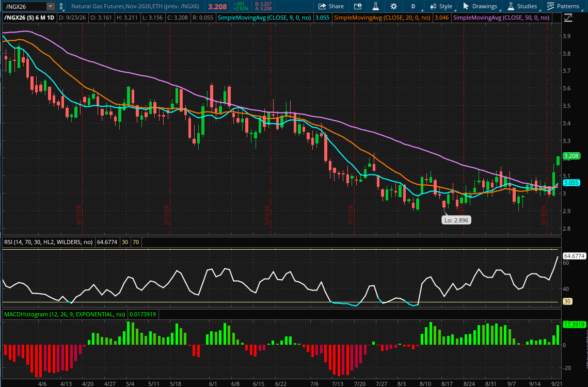Click the 30 RSI oversold axis tag
This screenshot has height=387, width=588.
567,301
